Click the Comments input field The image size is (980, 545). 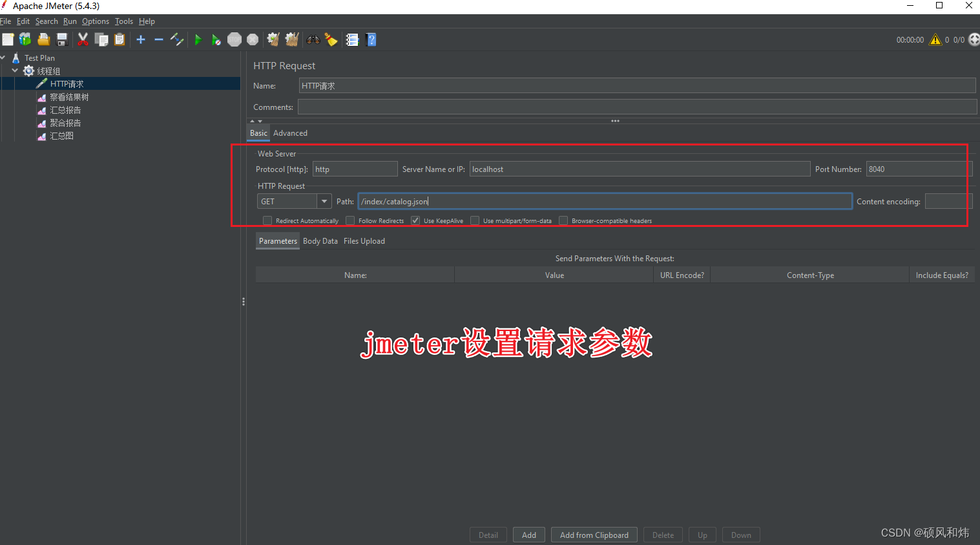637,107
